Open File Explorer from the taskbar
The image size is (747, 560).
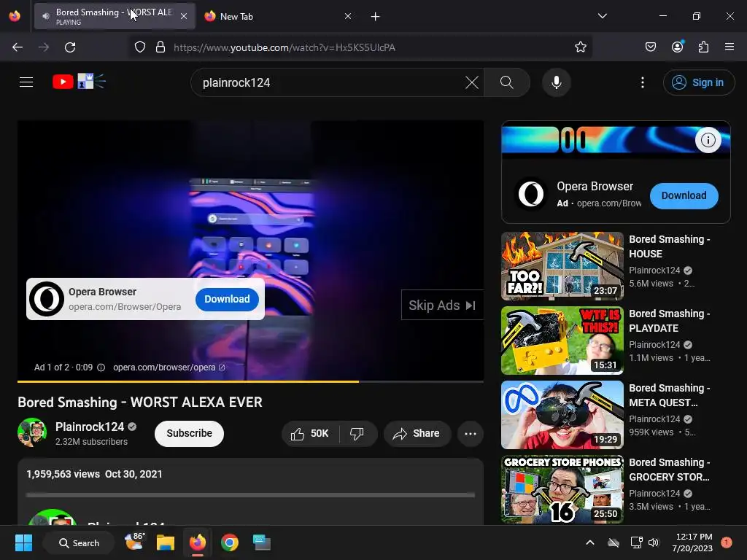166,542
